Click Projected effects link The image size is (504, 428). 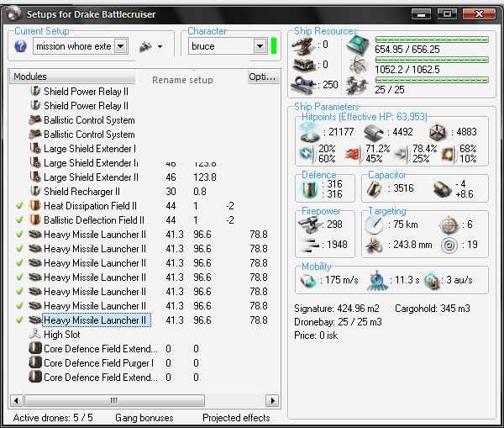point(236,418)
